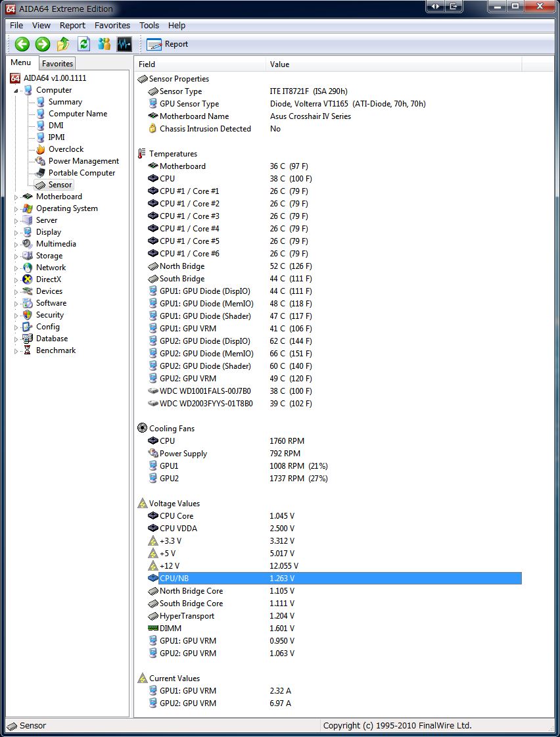
Task: Select the Motherboard Name row
Action: pos(335,116)
